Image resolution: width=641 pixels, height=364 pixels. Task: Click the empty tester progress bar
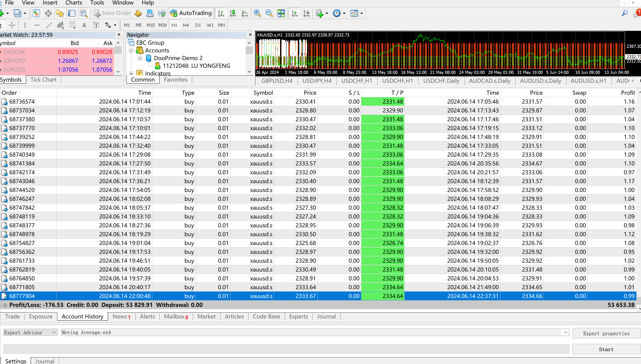pos(286,349)
